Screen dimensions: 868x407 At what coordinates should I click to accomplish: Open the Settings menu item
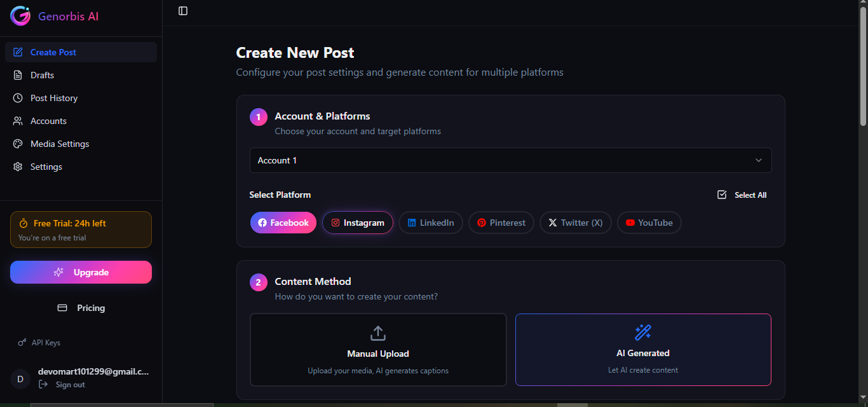46,166
